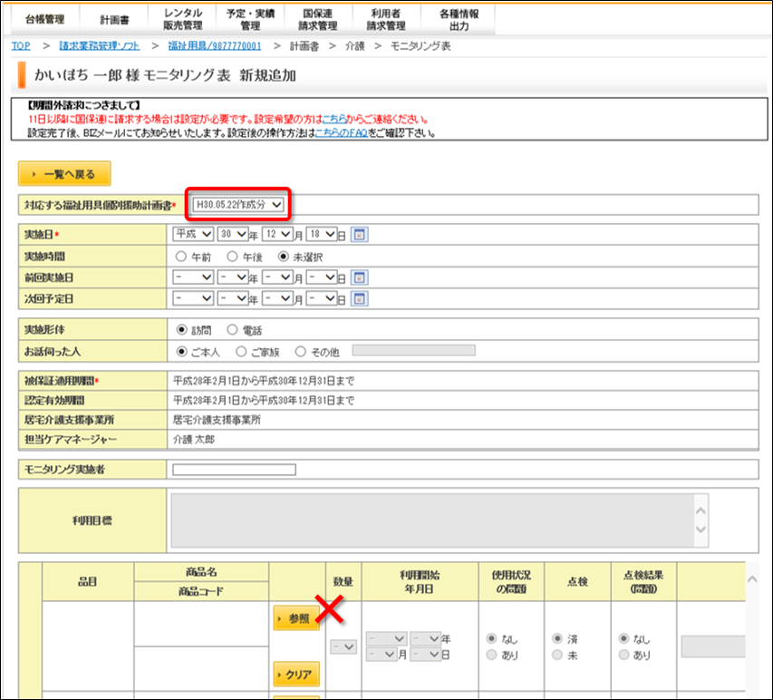The width and height of the screenshot is (773, 700).
Task: Open the 各種情報出力 menu
Action: [459, 19]
